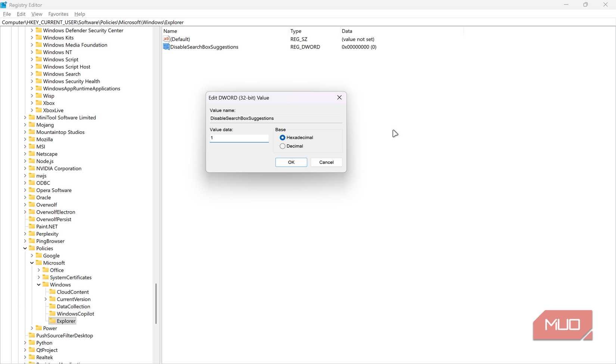Click the SystemCertificates folder icon
This screenshot has height=364, width=616.
coord(46,277)
